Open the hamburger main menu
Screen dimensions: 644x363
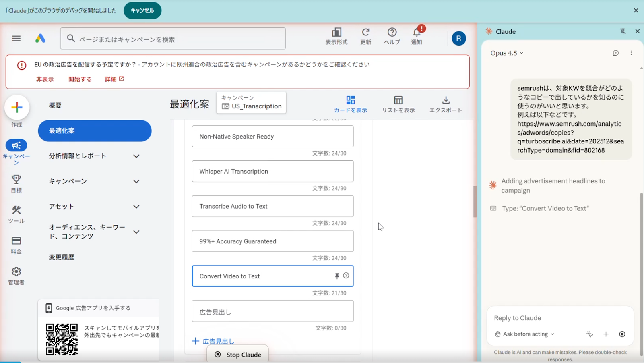(16, 38)
